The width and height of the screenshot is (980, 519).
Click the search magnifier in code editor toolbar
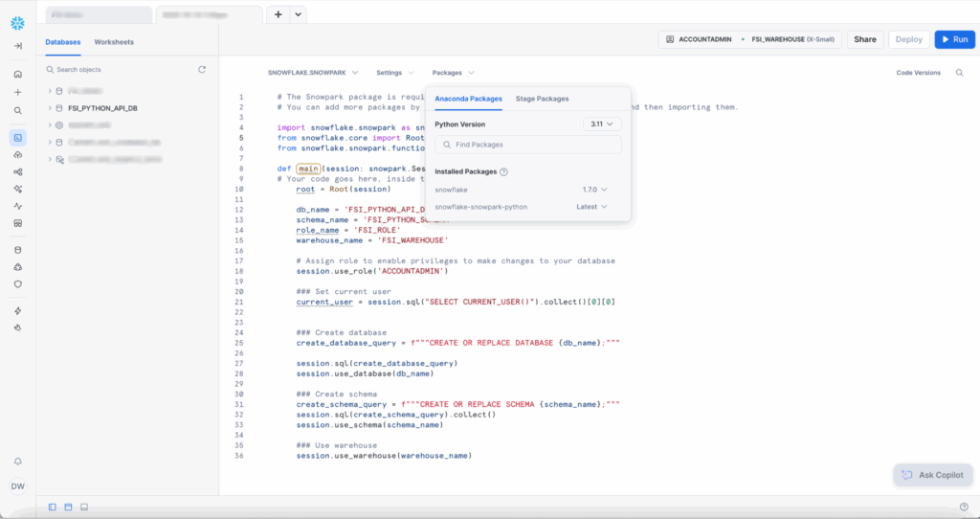pos(960,73)
